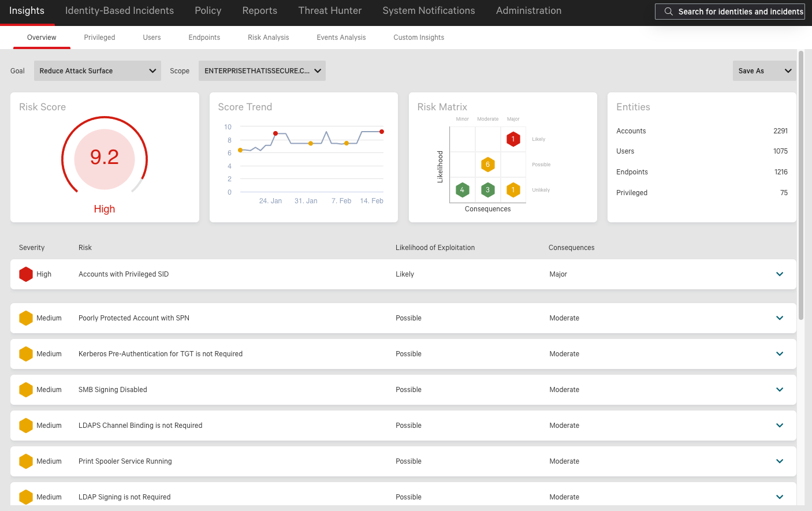Screen dimensions: 812x511
Task: Click the red hexagon in the Risk Matrix
Action: pyautogui.click(x=513, y=139)
